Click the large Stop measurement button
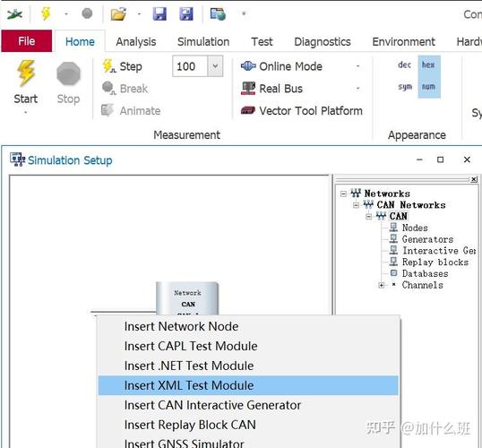The image size is (482, 448). pyautogui.click(x=69, y=82)
